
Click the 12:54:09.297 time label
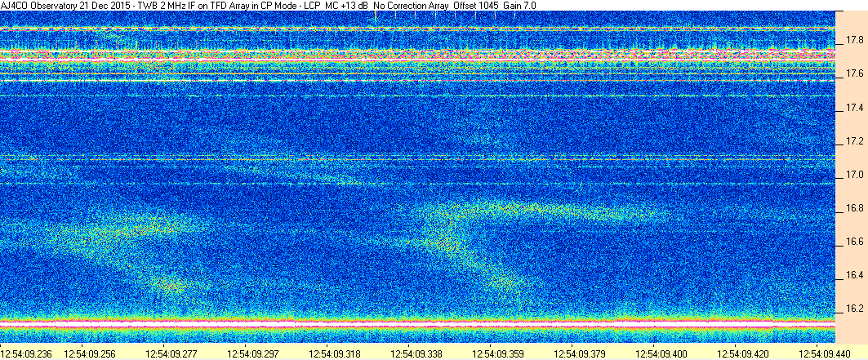(251, 353)
